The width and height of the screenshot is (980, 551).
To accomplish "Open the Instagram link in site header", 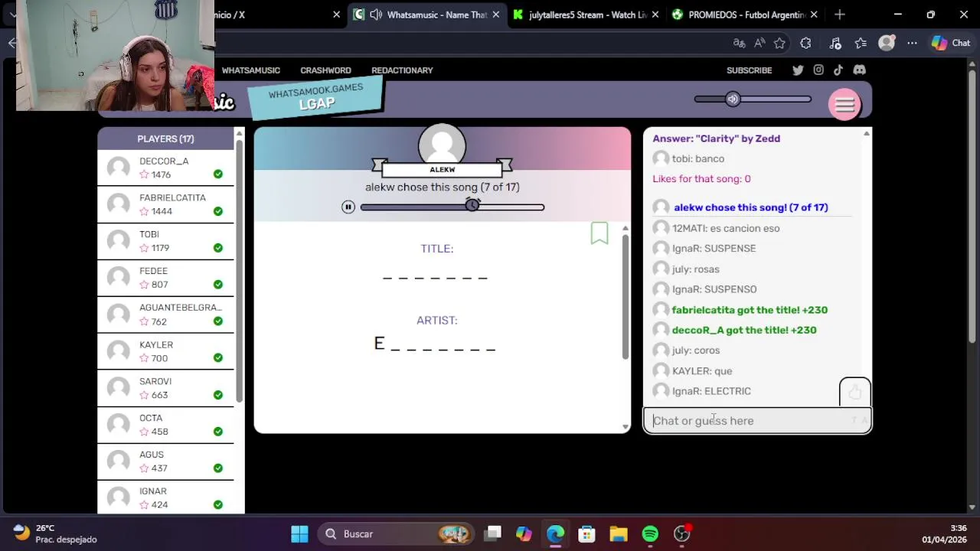I will 818,70.
